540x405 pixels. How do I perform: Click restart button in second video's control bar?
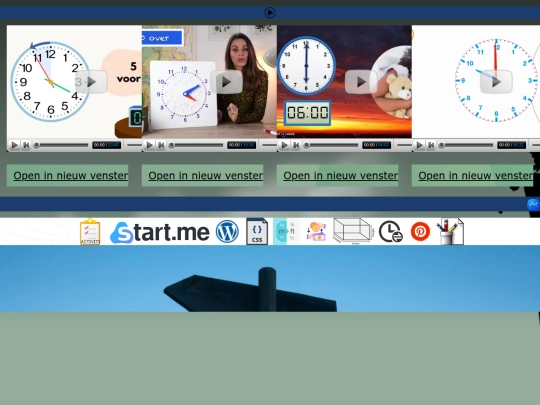(161, 145)
